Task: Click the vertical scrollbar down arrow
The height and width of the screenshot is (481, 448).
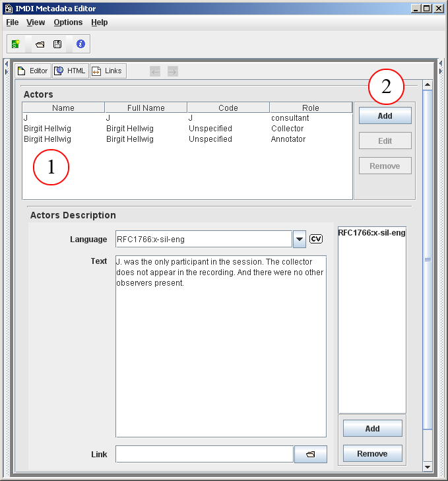Action: tap(427, 466)
